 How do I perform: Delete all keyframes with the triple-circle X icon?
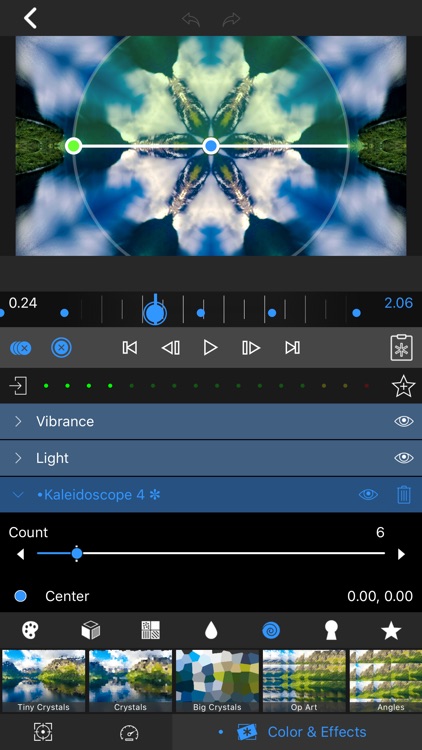(21, 348)
